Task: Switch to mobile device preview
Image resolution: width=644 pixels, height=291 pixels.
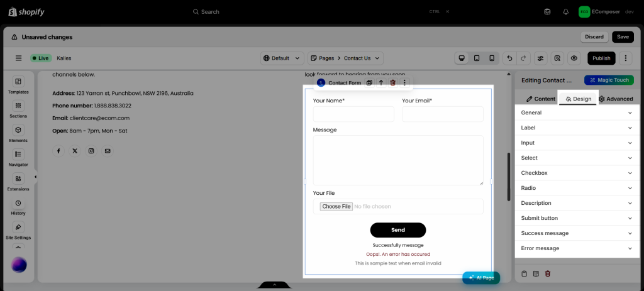Action: click(x=492, y=58)
